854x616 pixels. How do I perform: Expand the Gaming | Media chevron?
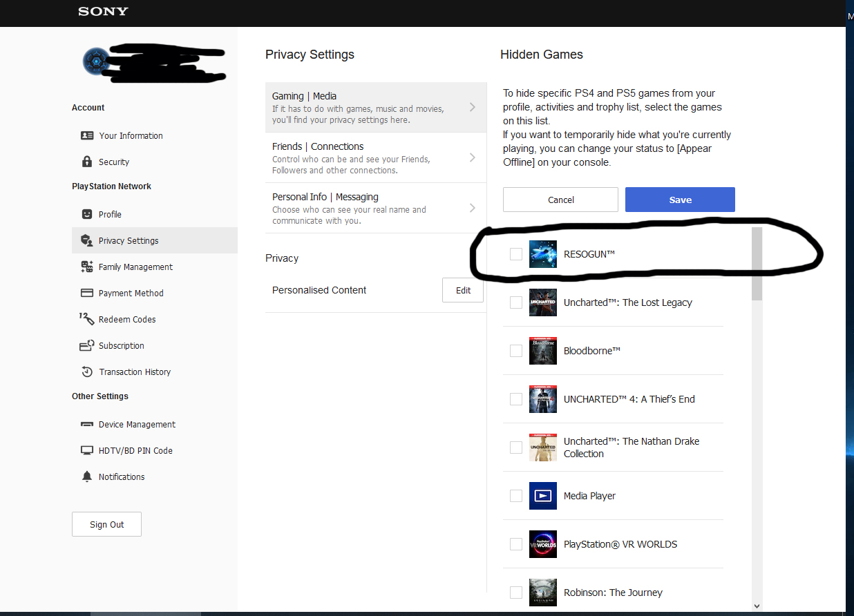click(473, 107)
